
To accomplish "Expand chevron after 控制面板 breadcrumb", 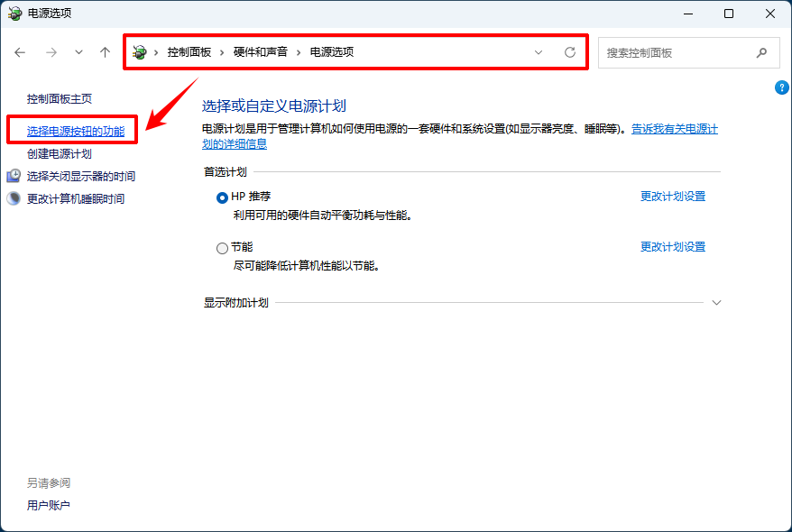I will (222, 52).
